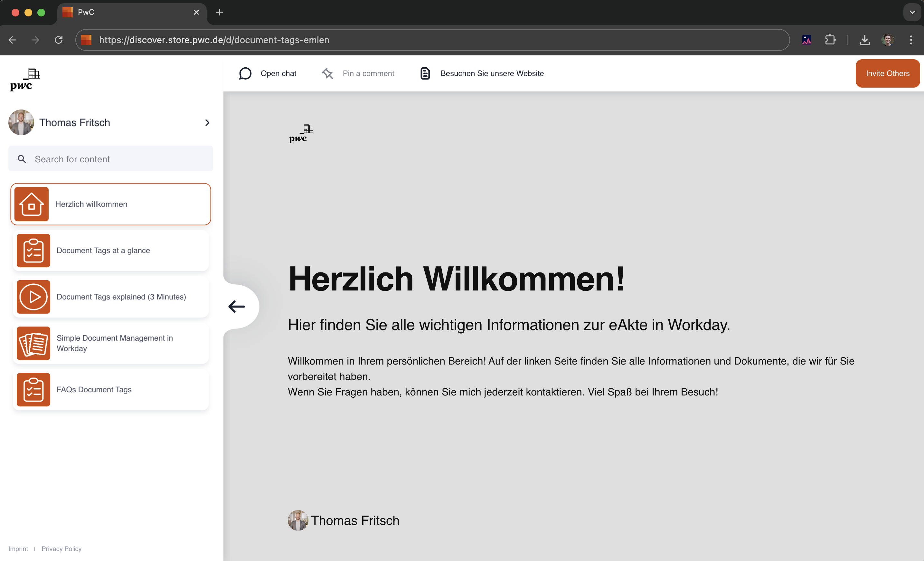924x561 pixels.
Task: Open the Imprint link
Action: pyautogui.click(x=18, y=549)
